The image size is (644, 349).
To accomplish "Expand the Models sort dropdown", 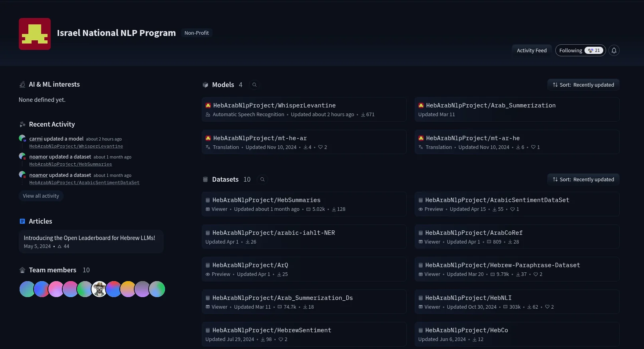I will pos(583,85).
